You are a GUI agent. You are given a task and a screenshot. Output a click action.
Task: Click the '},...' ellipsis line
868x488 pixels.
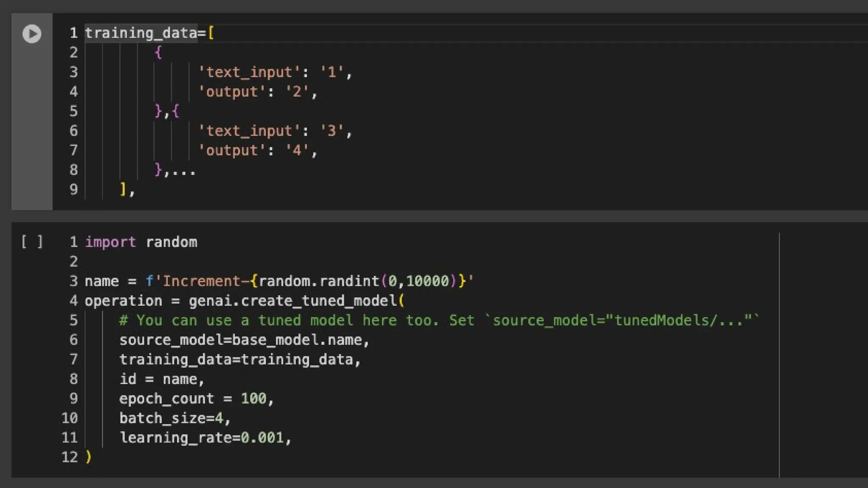(175, 170)
